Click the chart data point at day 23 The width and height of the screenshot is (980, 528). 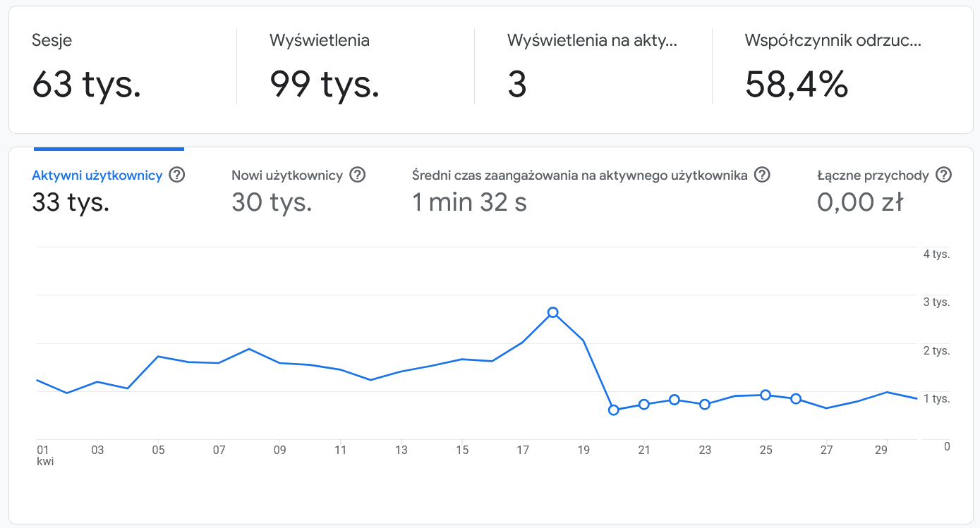[x=705, y=405]
